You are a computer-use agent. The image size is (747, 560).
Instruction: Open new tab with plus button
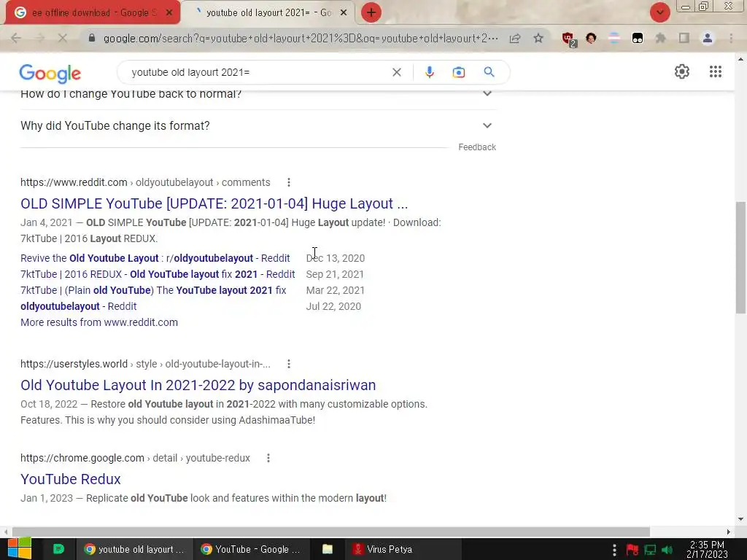[371, 12]
